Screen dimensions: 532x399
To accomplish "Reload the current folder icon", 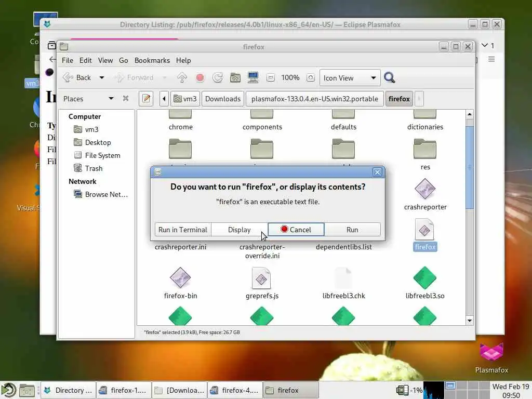I will (x=218, y=78).
